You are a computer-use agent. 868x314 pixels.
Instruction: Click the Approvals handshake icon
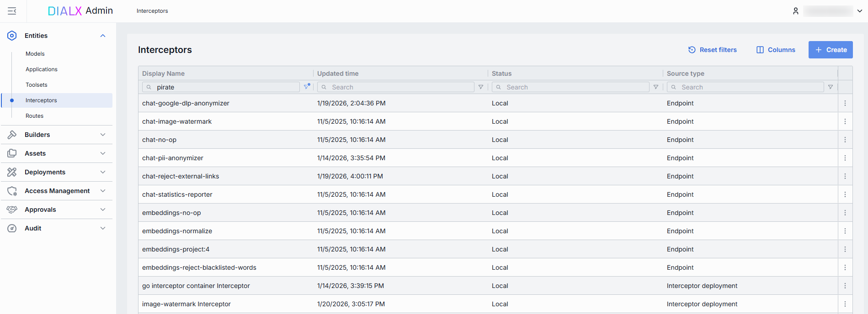coord(12,209)
